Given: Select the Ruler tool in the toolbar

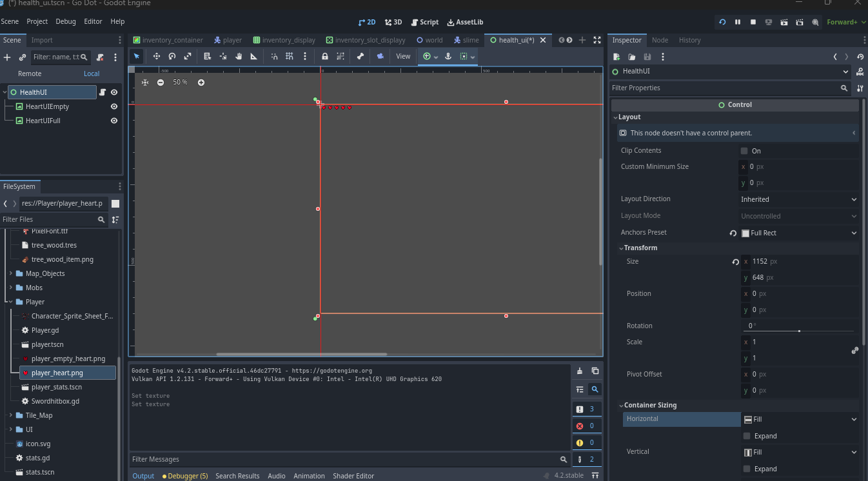Looking at the screenshot, I should point(253,56).
